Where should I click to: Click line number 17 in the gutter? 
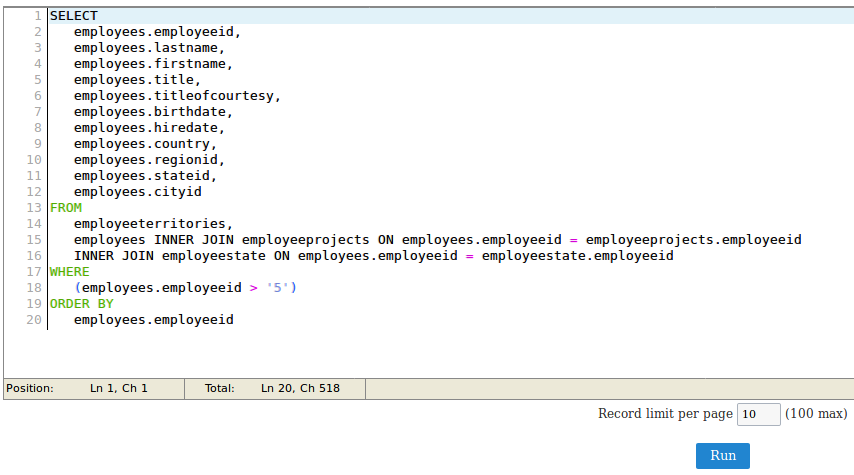[34, 272]
